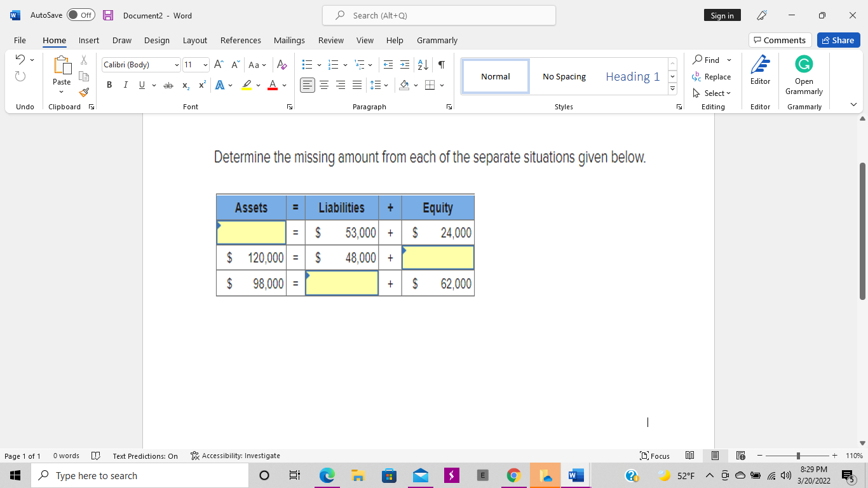Click the Share button
This screenshot has width=868, height=488.
click(838, 40)
